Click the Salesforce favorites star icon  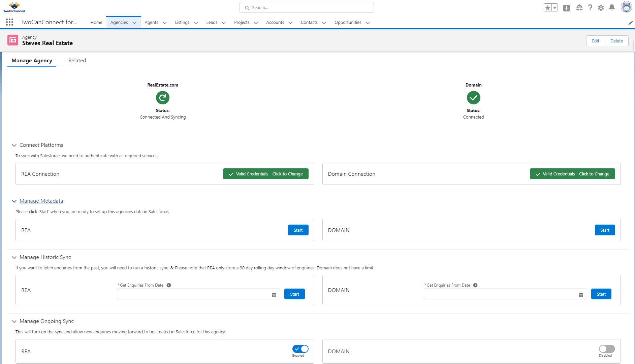[547, 7]
